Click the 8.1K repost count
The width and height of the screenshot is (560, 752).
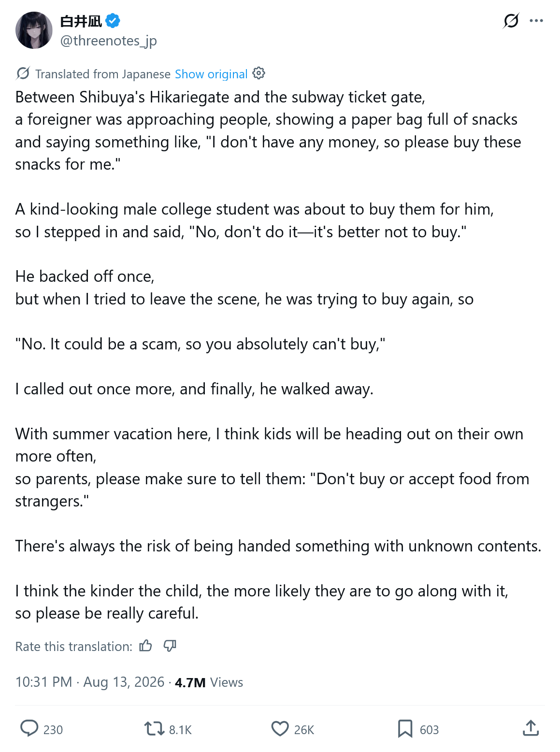[180, 730]
